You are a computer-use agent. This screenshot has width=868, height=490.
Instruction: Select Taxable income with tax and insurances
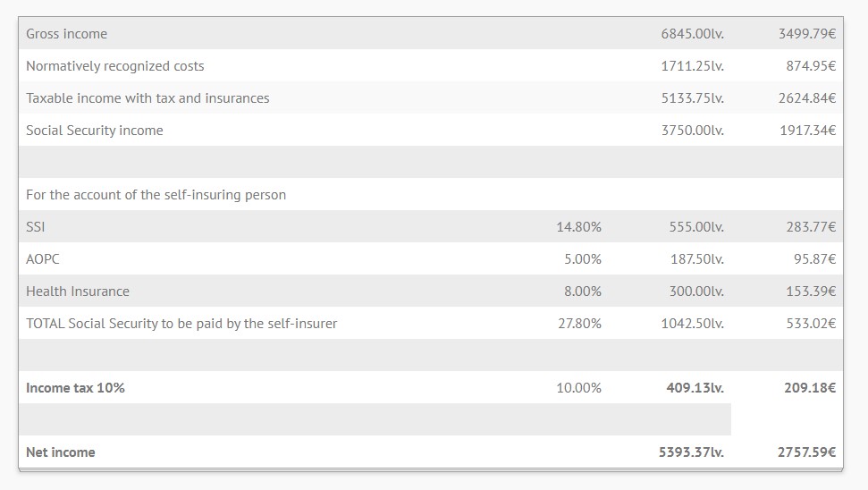point(147,98)
